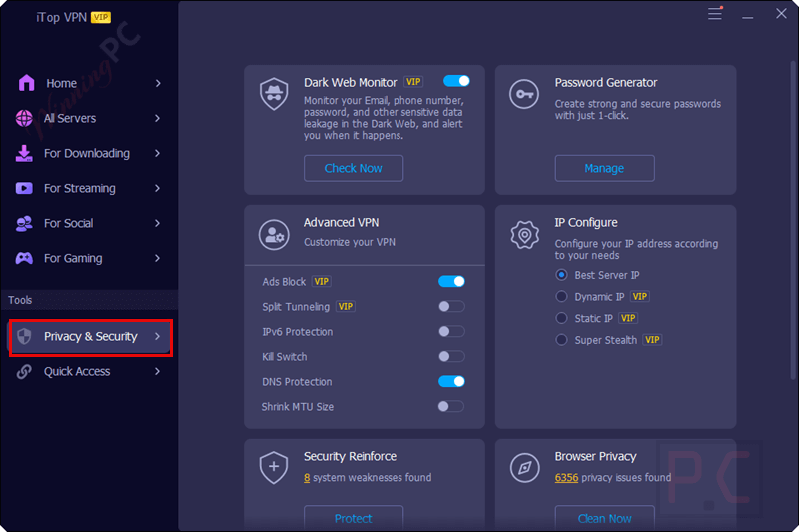Select the Super Stealth radio button
The width and height of the screenshot is (799, 532).
(561, 340)
